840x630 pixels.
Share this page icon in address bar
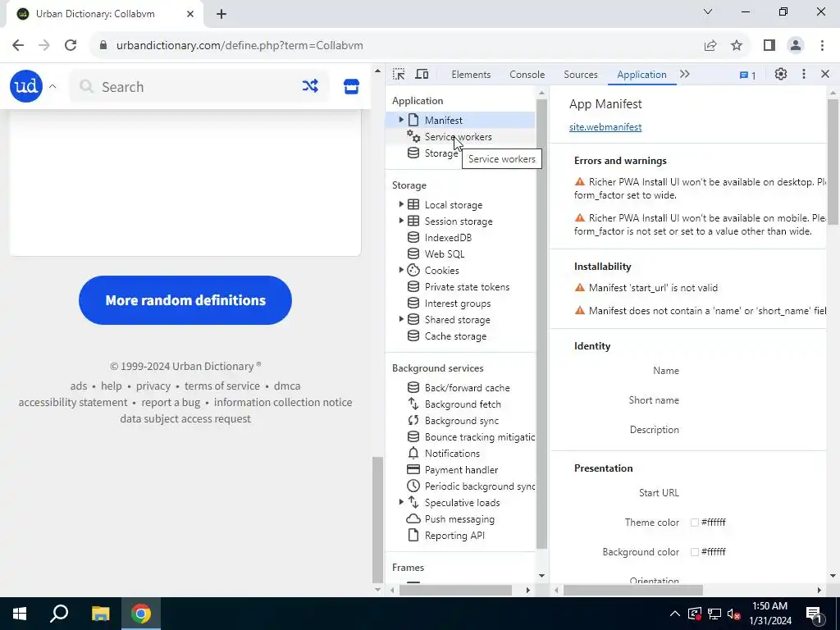[x=710, y=46]
